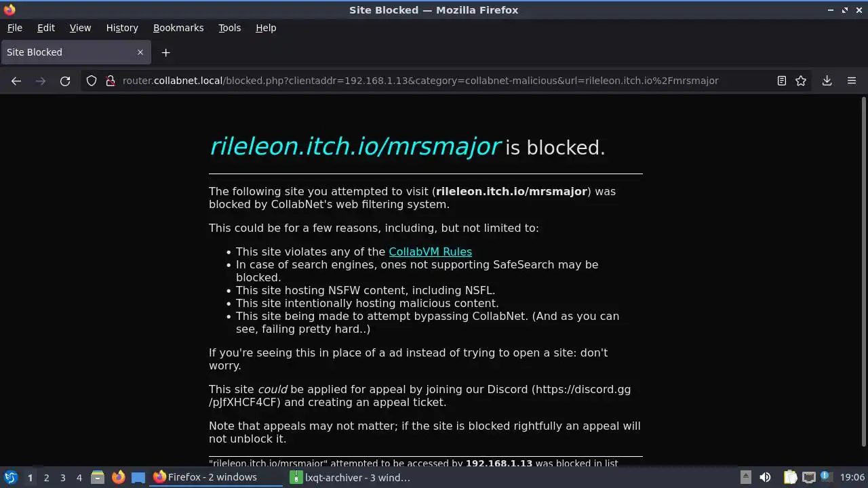Open the Tools menu
The width and height of the screenshot is (868, 488).
[230, 28]
